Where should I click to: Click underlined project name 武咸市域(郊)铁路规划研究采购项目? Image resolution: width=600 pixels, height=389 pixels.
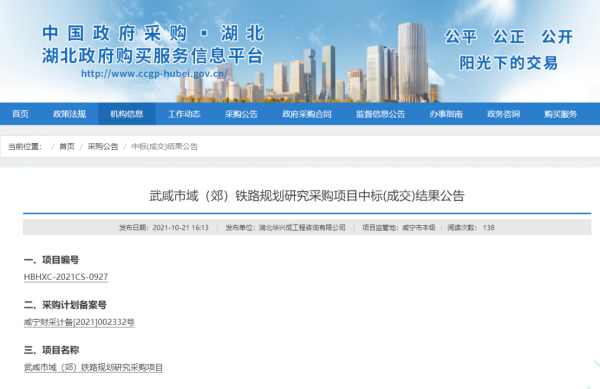pyautogui.click(x=93, y=368)
